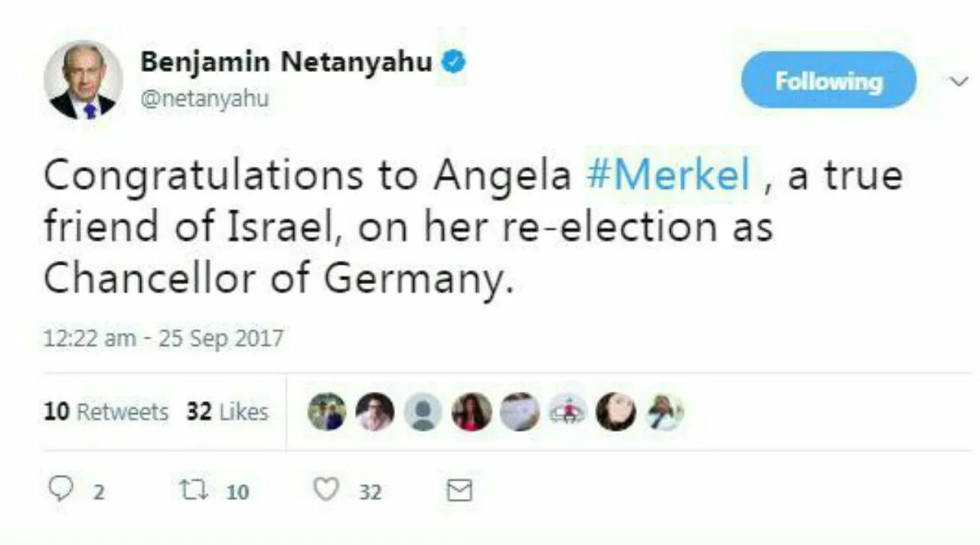The width and height of the screenshot is (980, 545).
Task: Click the Benjamin Netanyahu display name
Action: [286, 62]
